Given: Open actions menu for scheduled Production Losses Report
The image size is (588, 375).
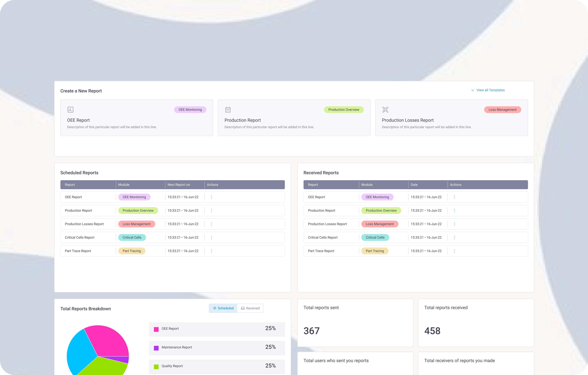Looking at the screenshot, I should point(211,224).
